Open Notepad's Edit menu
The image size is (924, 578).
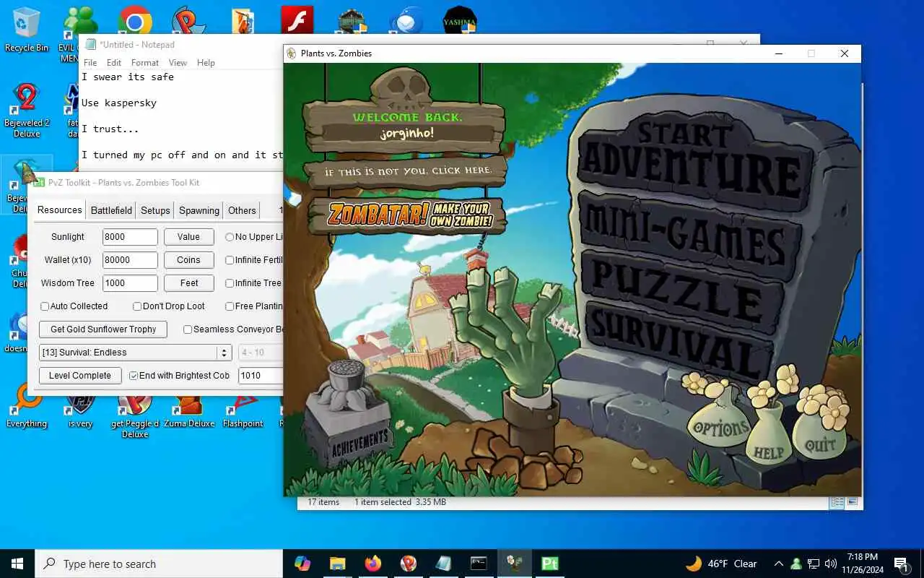tap(114, 63)
